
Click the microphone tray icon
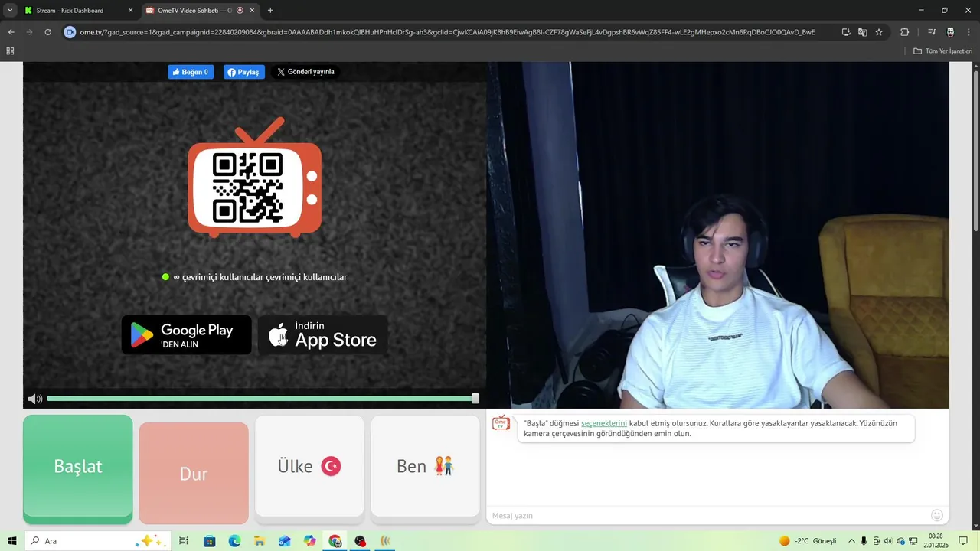coord(864,541)
